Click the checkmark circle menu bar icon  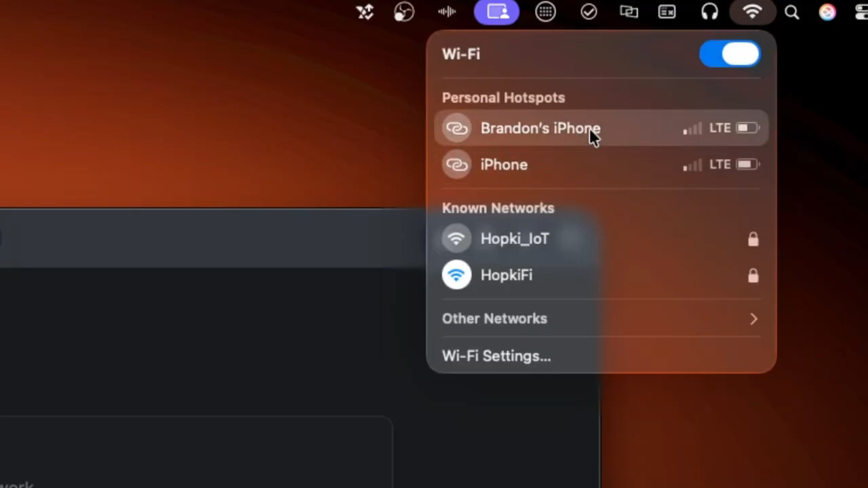coord(588,12)
